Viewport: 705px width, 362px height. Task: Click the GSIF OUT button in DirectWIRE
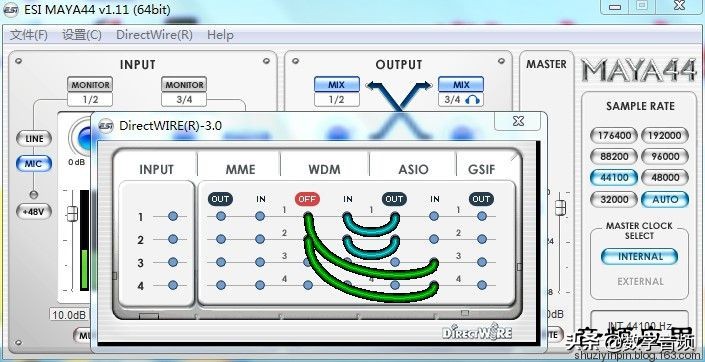tap(481, 199)
